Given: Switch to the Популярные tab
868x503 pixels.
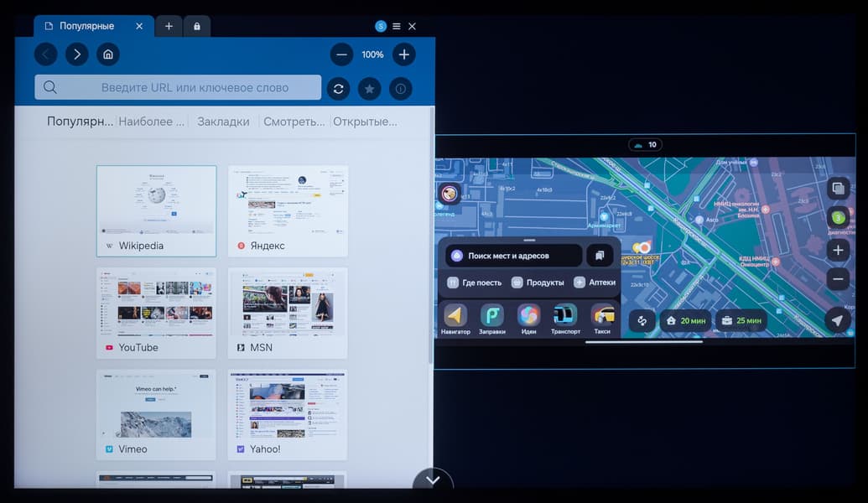Looking at the screenshot, I should coord(80,122).
